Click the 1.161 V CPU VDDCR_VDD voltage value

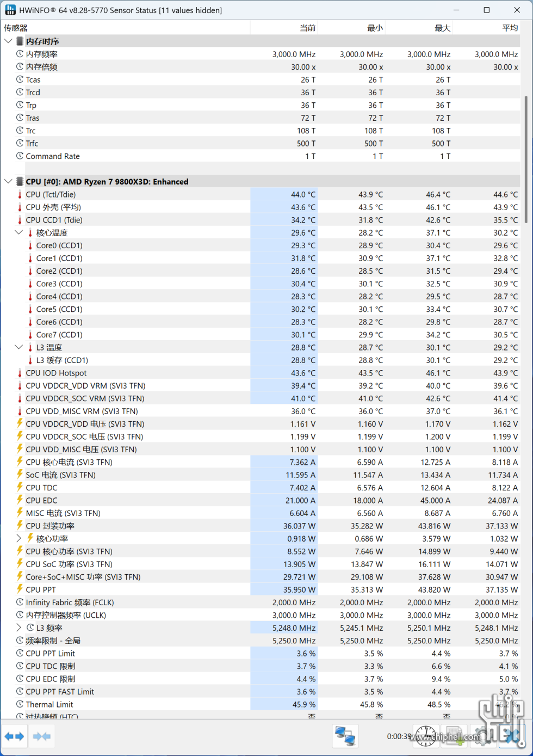(x=303, y=424)
